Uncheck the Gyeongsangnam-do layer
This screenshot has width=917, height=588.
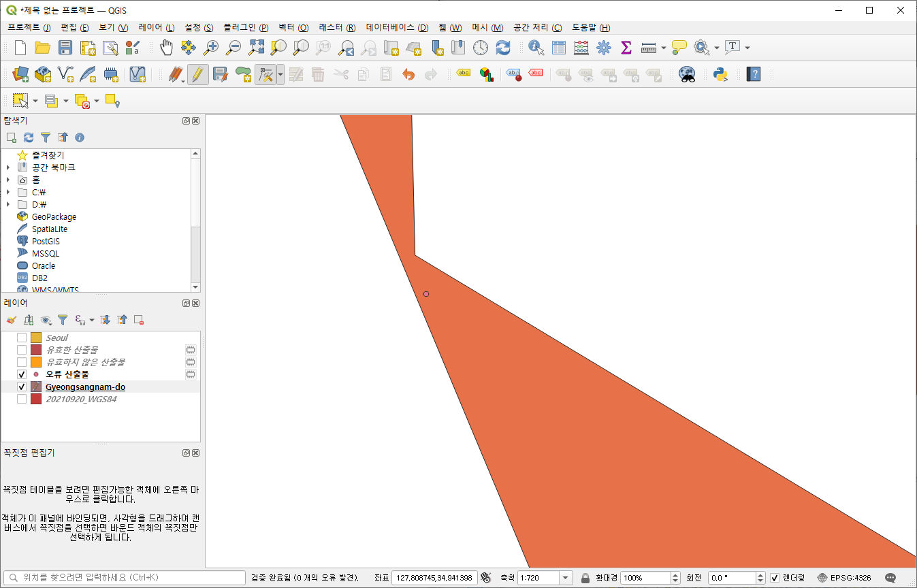(x=22, y=387)
